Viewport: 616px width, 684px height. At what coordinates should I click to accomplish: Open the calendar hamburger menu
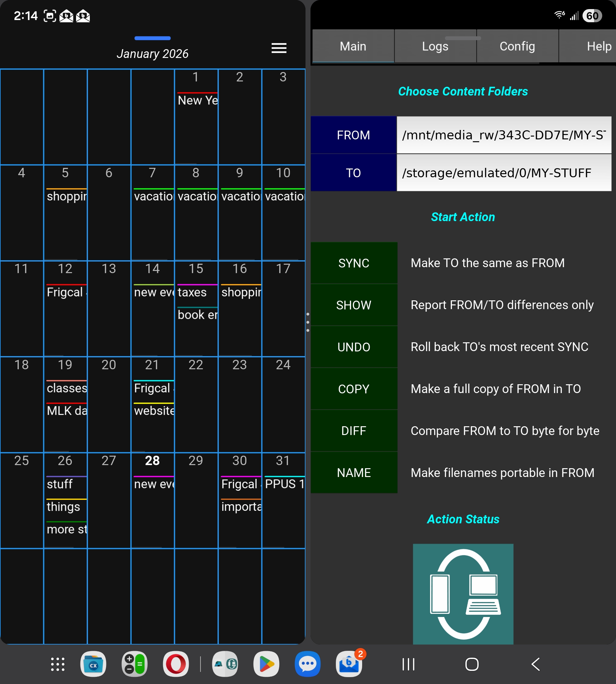(x=279, y=48)
